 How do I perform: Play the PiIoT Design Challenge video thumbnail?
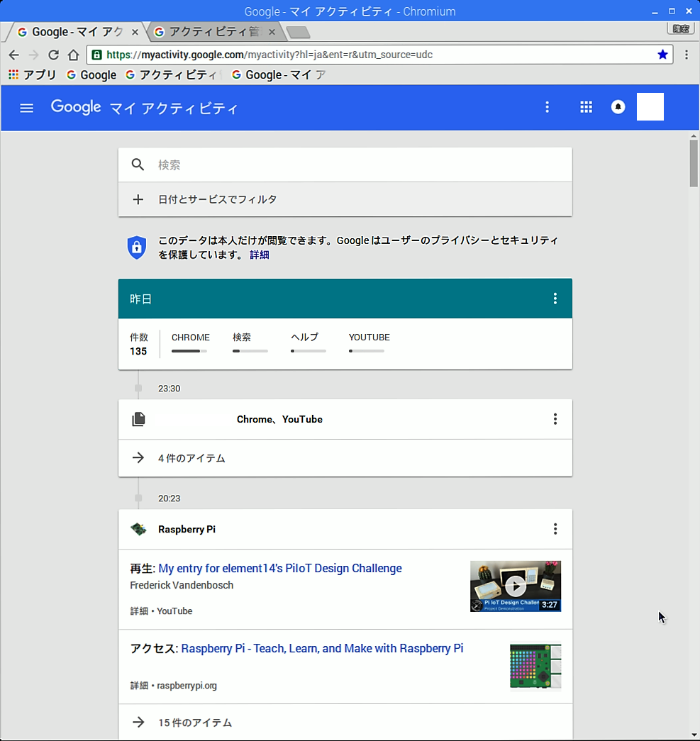point(515,586)
